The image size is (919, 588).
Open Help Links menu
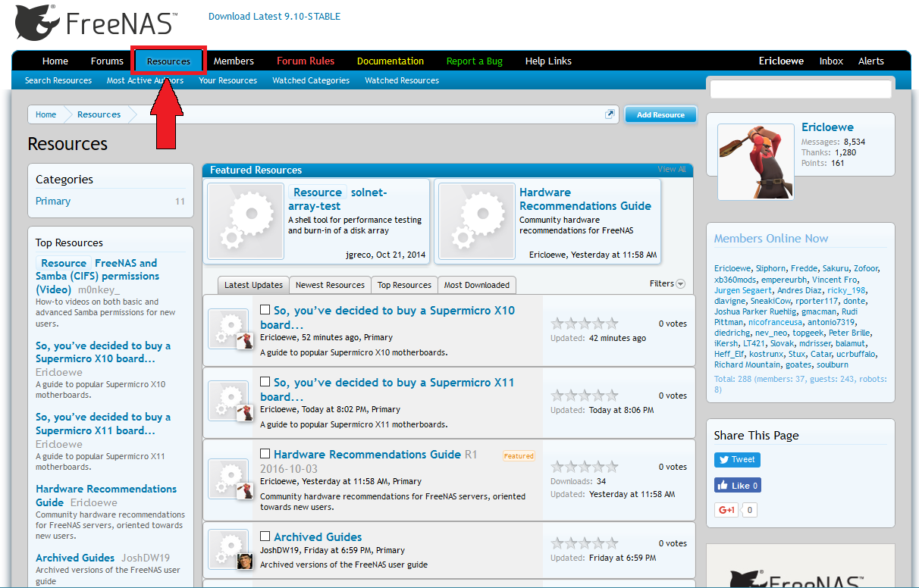548,61
